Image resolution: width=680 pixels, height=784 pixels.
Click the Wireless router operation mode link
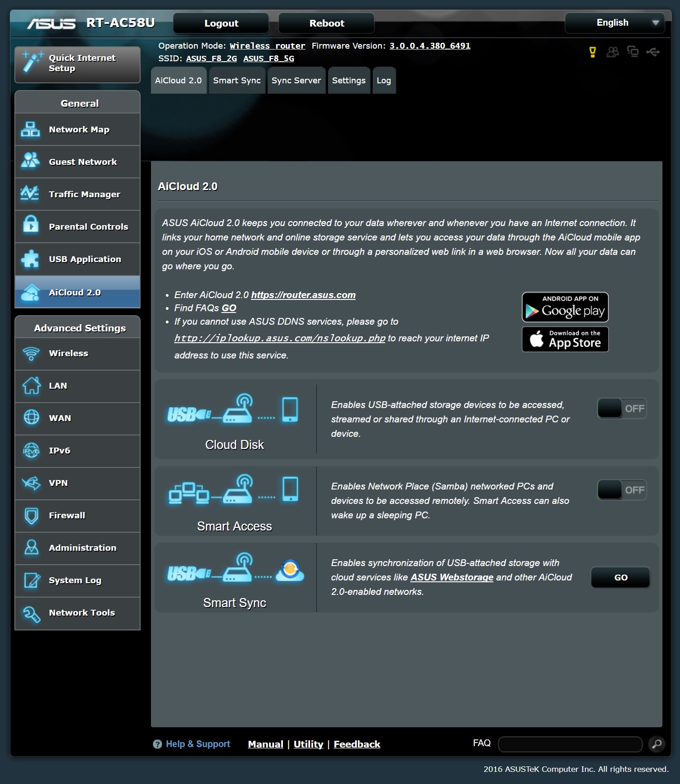267,46
